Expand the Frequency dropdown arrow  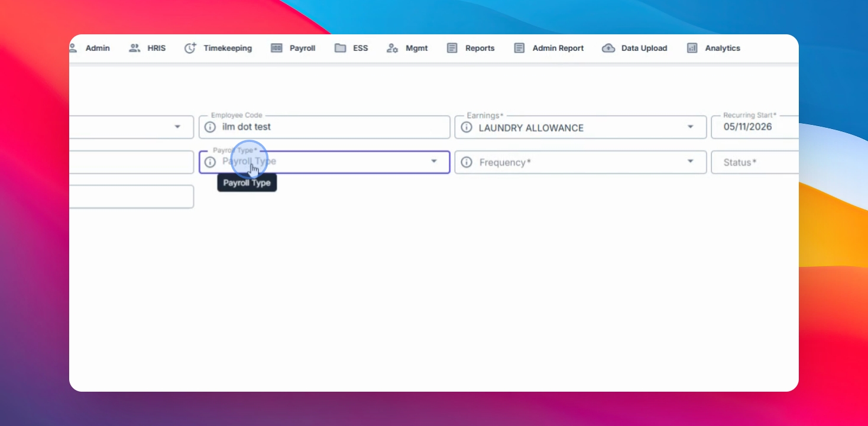(x=690, y=161)
